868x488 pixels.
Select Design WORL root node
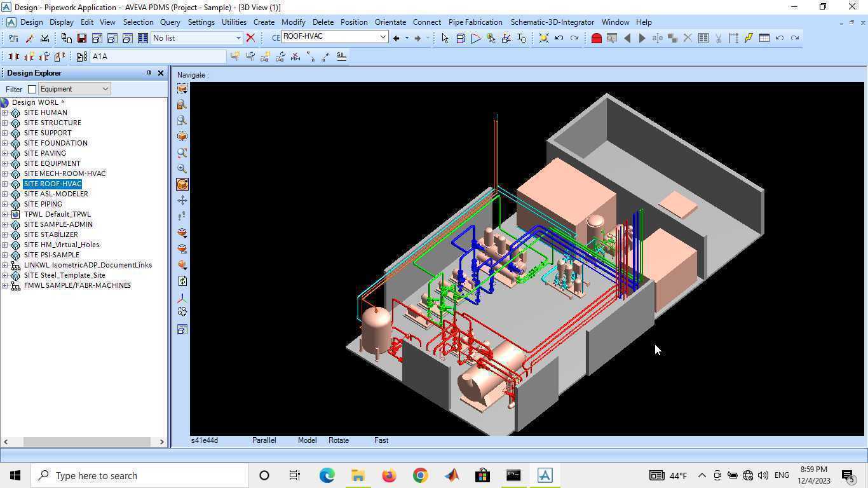[37, 102]
